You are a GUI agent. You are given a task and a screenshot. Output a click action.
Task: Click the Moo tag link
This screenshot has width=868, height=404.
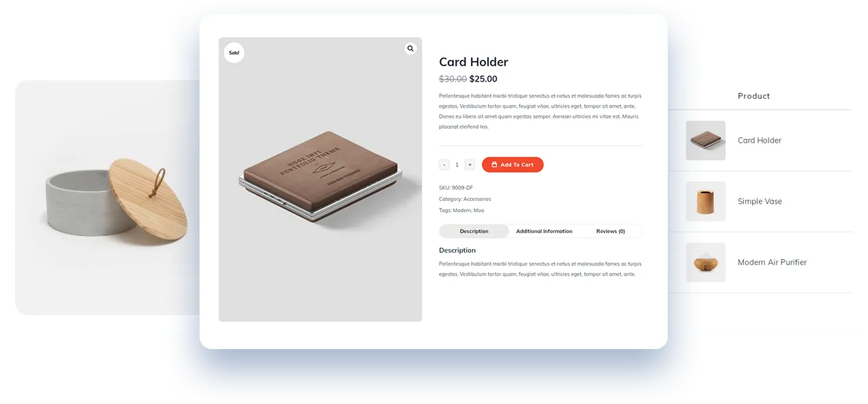479,211
